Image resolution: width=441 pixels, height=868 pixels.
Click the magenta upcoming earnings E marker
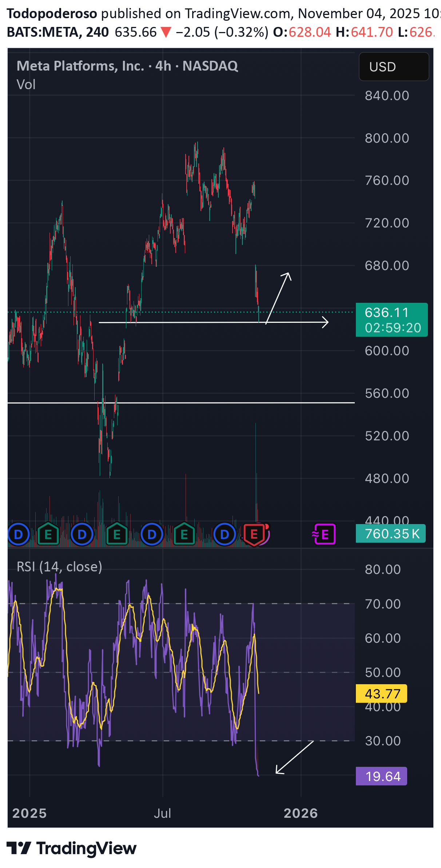tap(325, 534)
